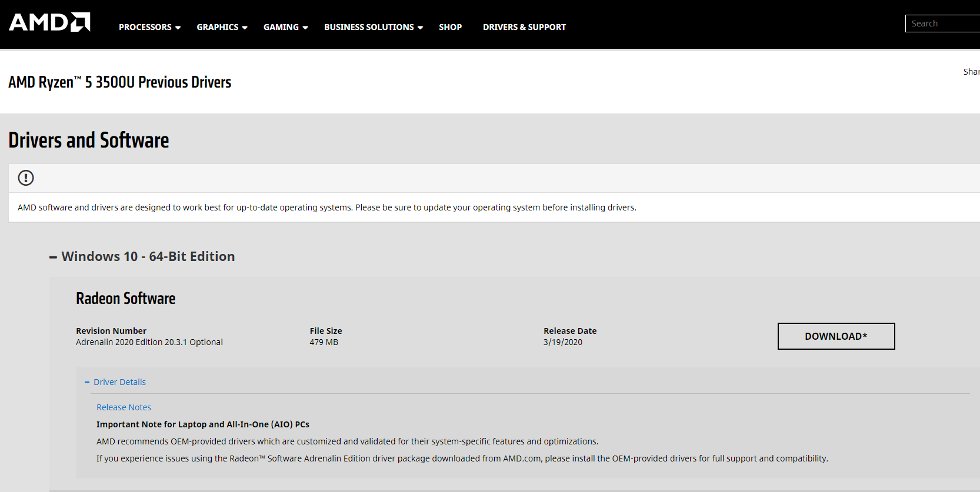
Task: Click the 'AMD software and drivers are designed' notice text
Action: click(327, 207)
